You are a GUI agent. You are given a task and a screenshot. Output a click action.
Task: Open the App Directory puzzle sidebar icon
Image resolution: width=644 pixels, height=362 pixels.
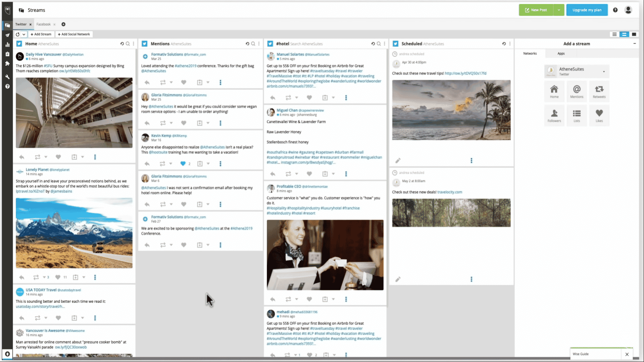pos(7,63)
